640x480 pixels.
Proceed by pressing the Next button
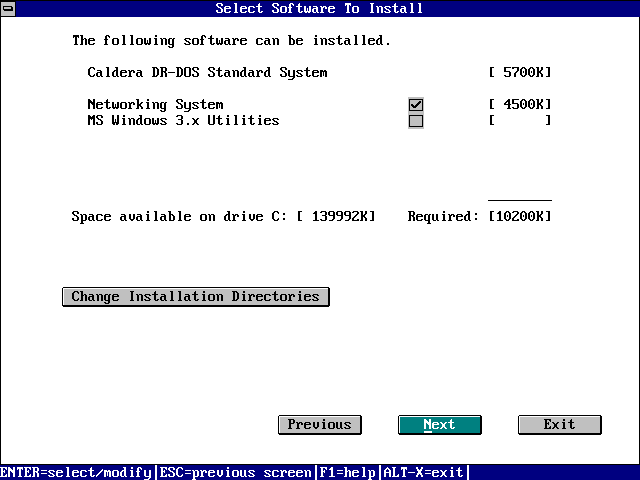(439, 425)
